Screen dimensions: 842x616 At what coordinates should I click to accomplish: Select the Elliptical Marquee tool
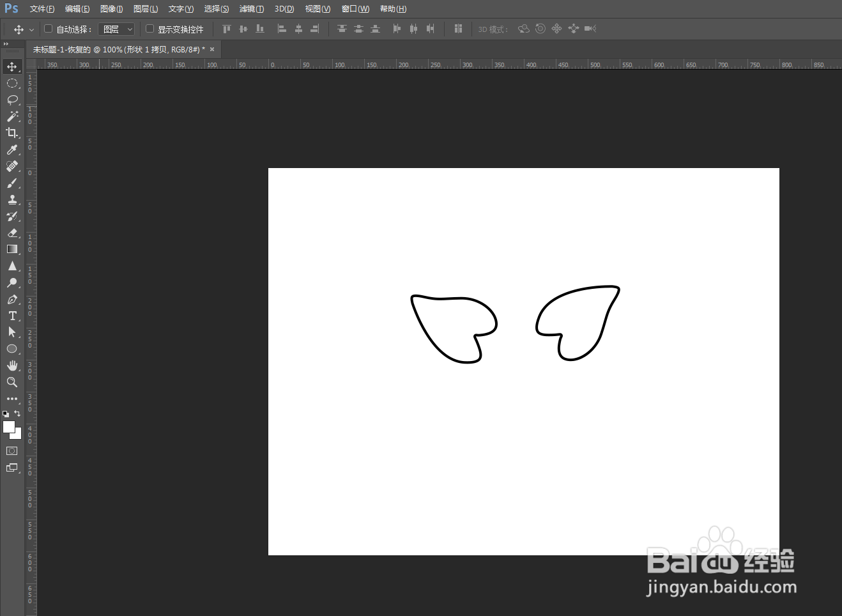tap(12, 83)
